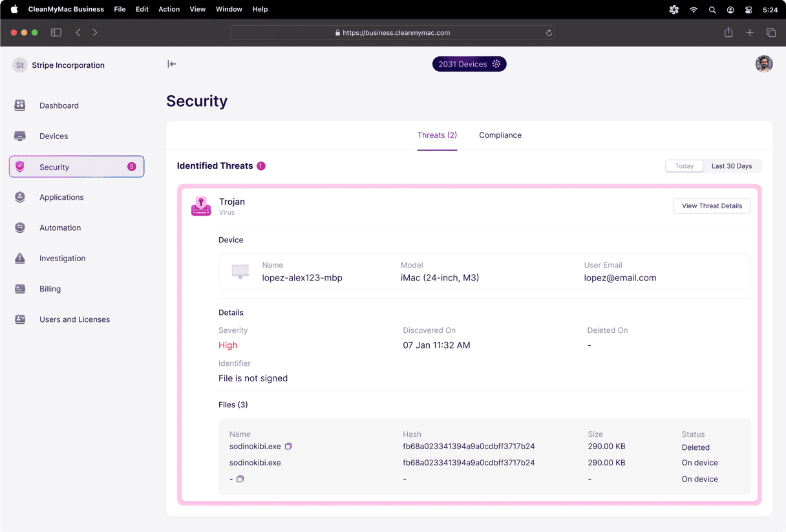
Task: Open the user profile avatar menu
Action: [x=764, y=64]
